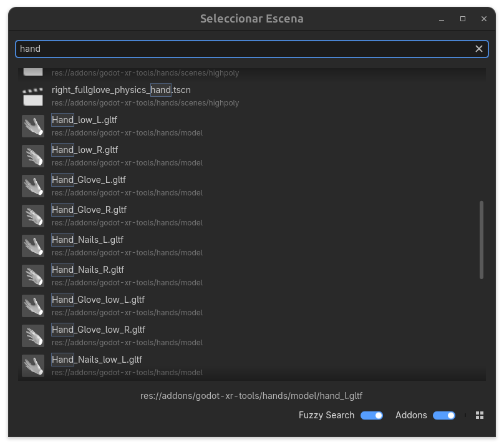Viewport: 504px width, 447px height.
Task: Click the clear search X icon
Action: pos(479,49)
